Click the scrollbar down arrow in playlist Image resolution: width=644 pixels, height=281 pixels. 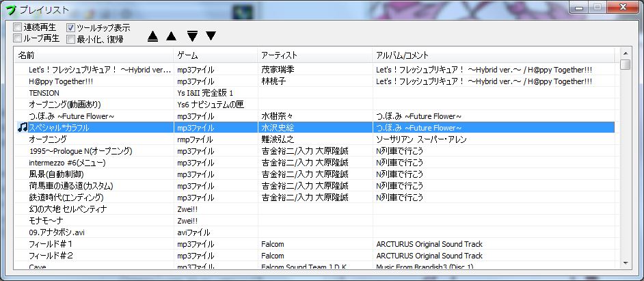click(x=625, y=263)
